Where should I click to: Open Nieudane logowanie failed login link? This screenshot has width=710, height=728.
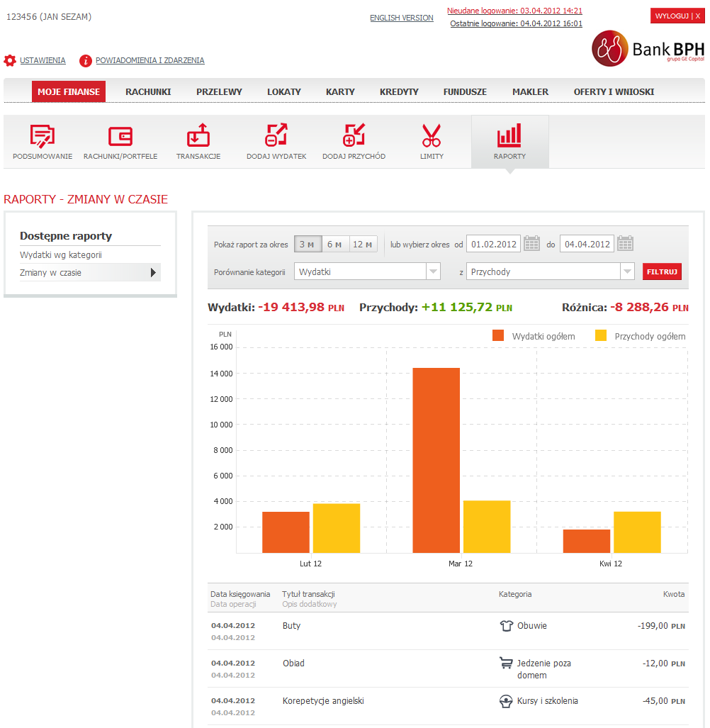tap(514, 11)
